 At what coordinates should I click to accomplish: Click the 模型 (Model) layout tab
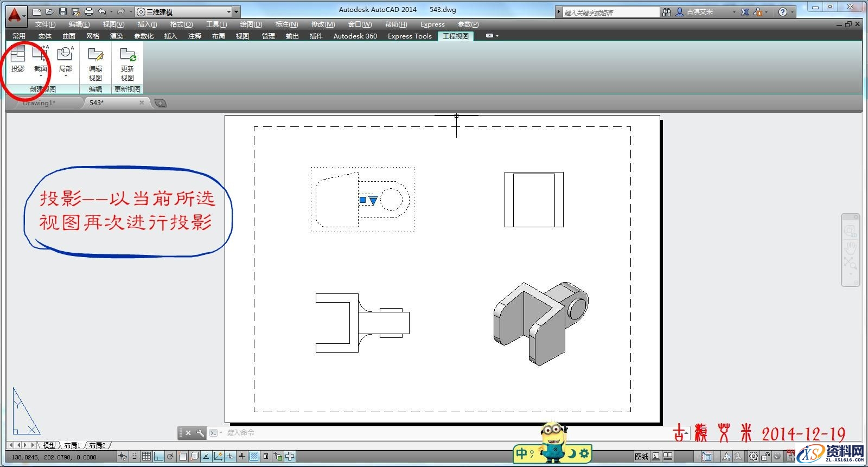pos(49,445)
